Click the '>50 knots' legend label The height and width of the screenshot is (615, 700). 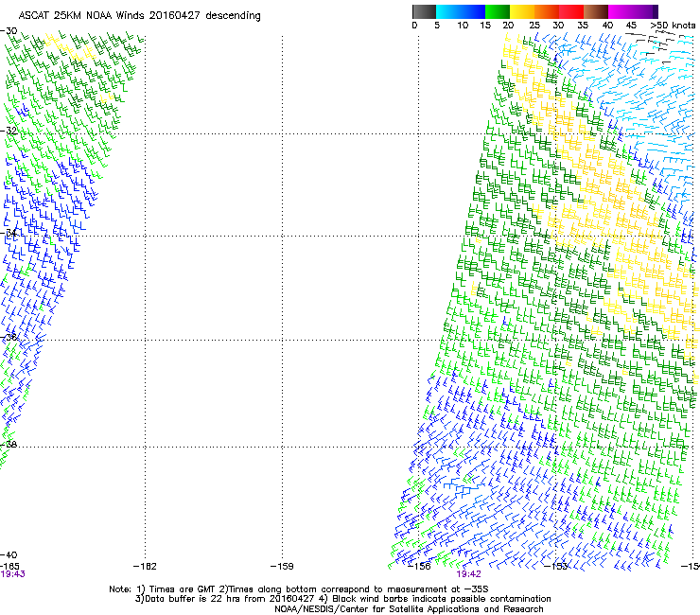[673, 26]
